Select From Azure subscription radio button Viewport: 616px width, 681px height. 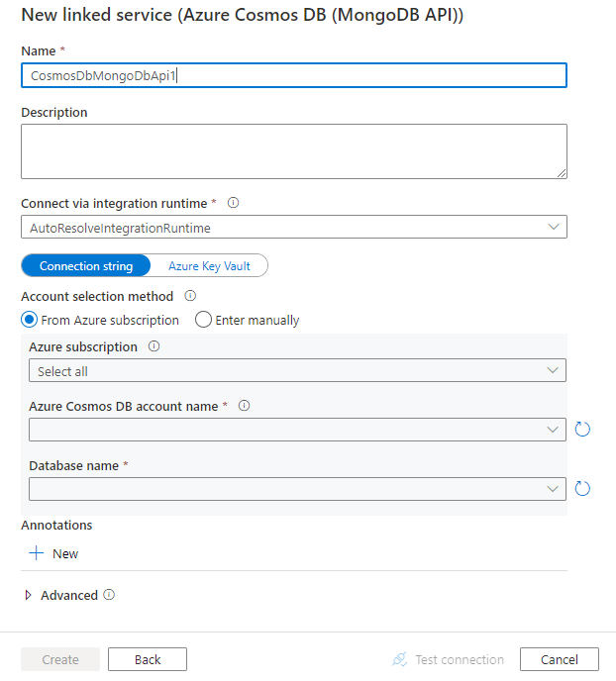[30, 320]
